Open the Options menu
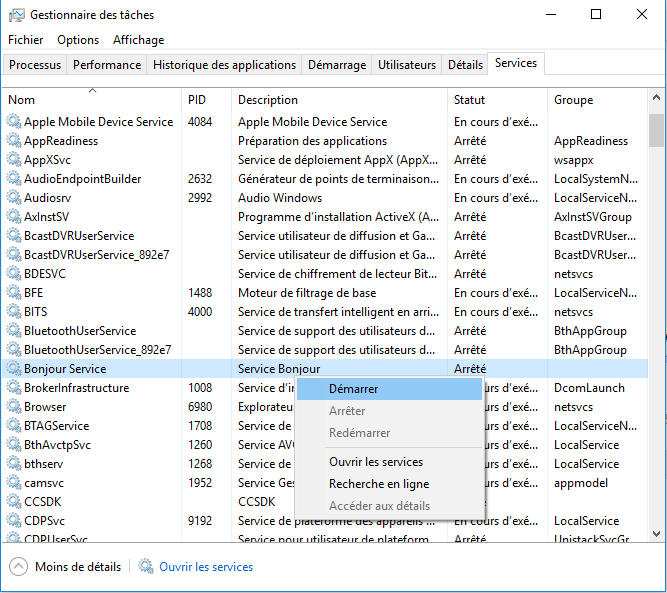This screenshot has width=667, height=593. point(78,40)
